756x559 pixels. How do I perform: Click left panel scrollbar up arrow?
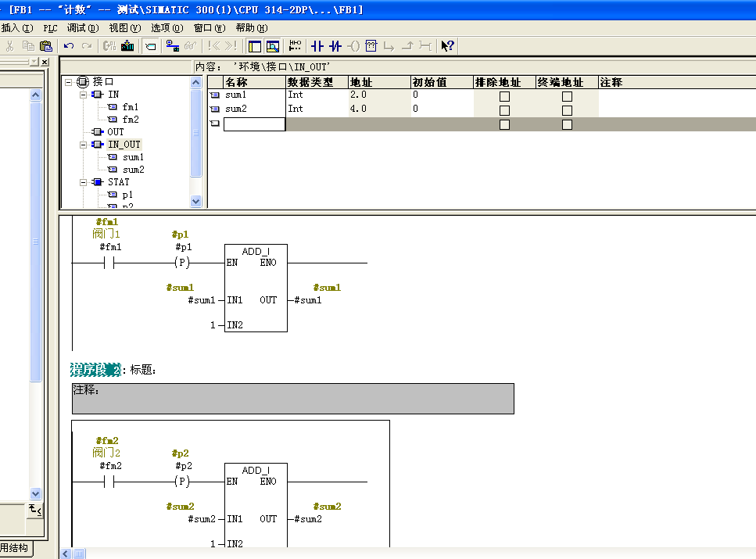36,95
